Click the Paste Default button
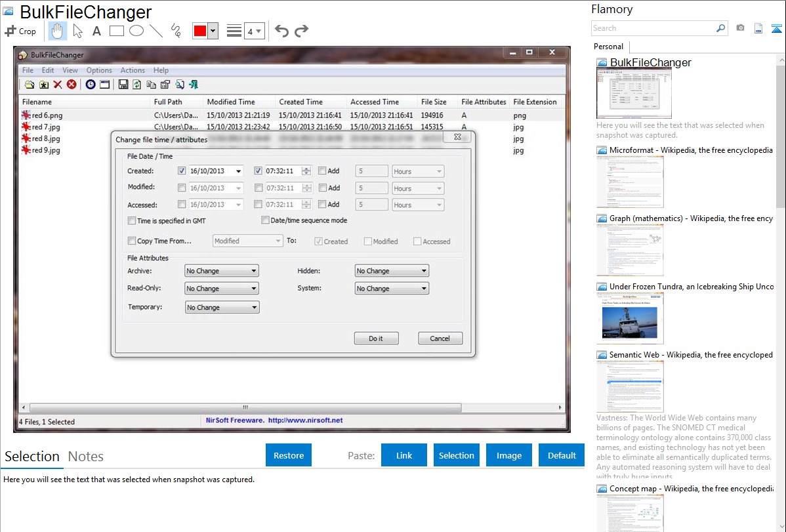 [562, 455]
